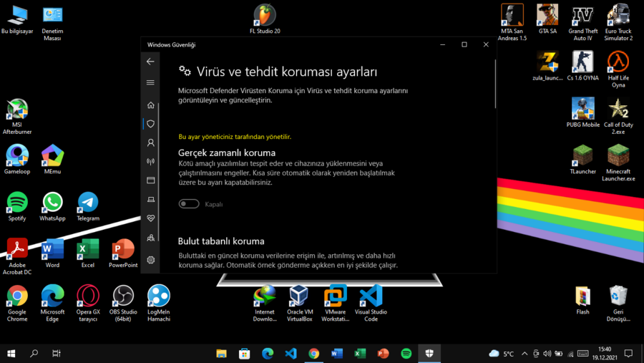Open Visual Studio Code desktop shortcut
Viewport: 644px width, 363px height.
tap(371, 304)
